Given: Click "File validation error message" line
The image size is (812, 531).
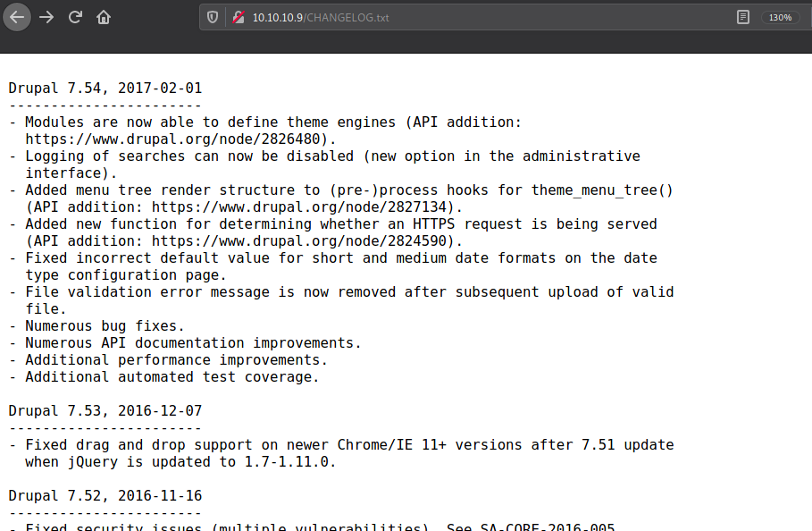Looking at the screenshot, I should tap(341, 292).
